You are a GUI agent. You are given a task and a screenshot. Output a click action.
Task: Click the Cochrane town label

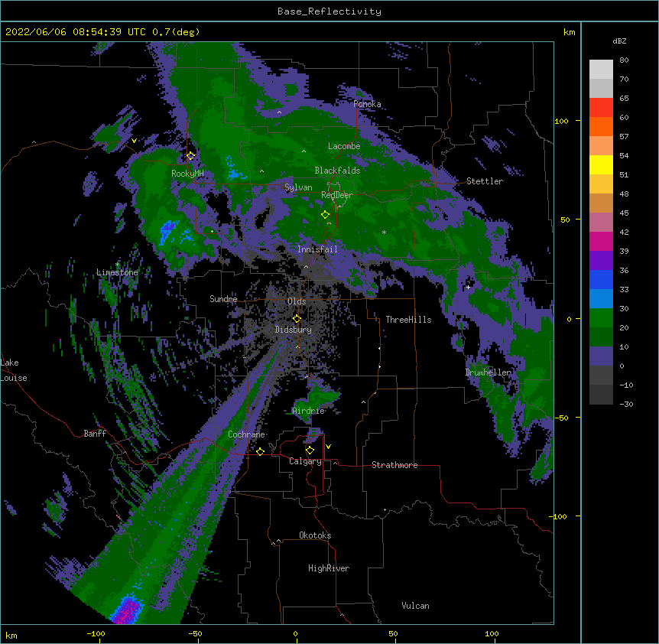pos(246,434)
